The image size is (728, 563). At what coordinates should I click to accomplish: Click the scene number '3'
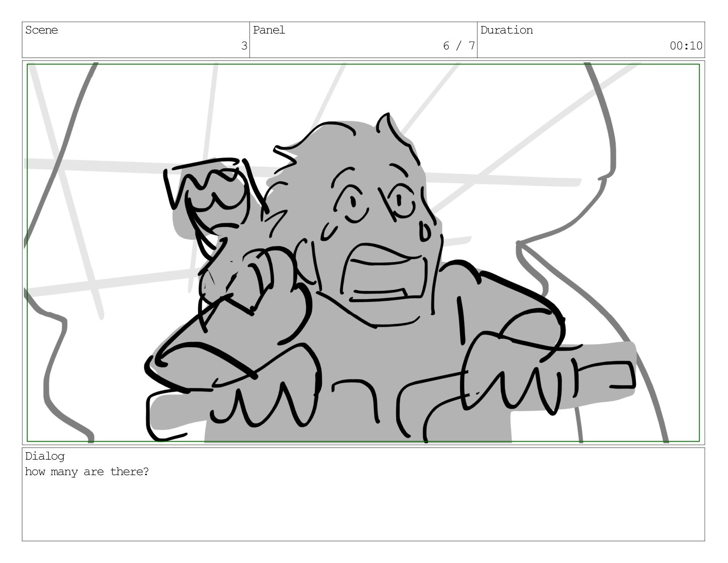[x=244, y=46]
